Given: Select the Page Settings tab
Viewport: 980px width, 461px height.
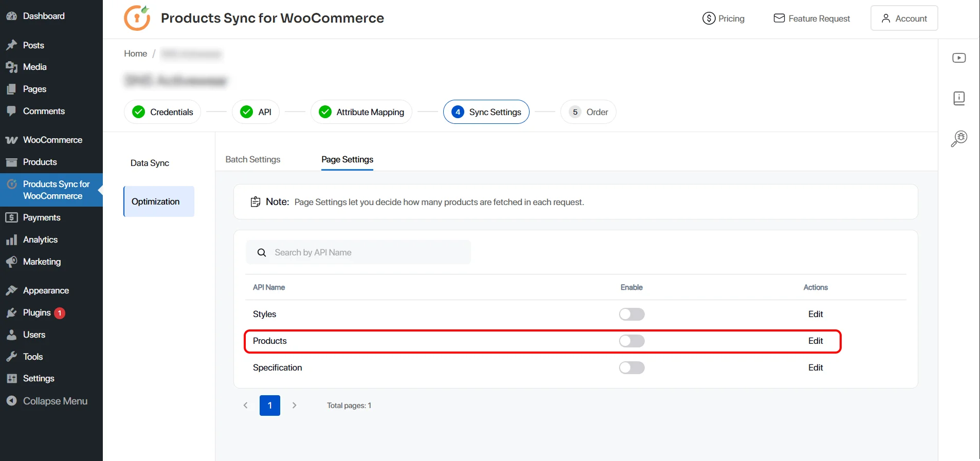Looking at the screenshot, I should 348,159.
